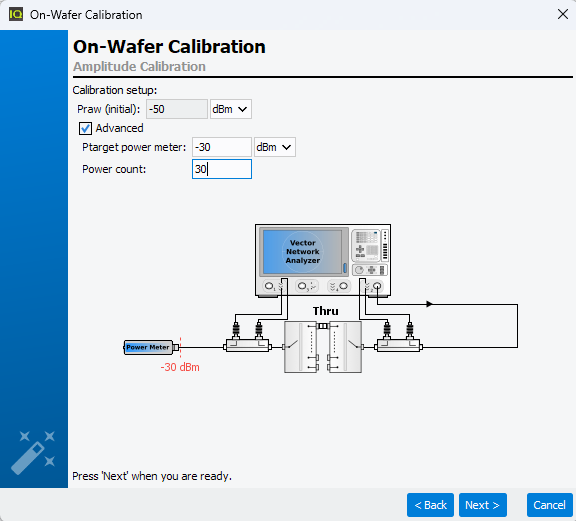Open the Ptarget power meter unit dropdown
The width and height of the screenshot is (576, 521).
coord(275,147)
